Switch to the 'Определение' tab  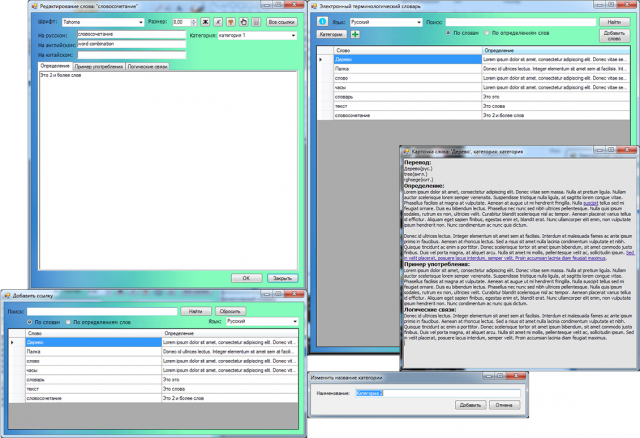pyautogui.click(x=55, y=66)
